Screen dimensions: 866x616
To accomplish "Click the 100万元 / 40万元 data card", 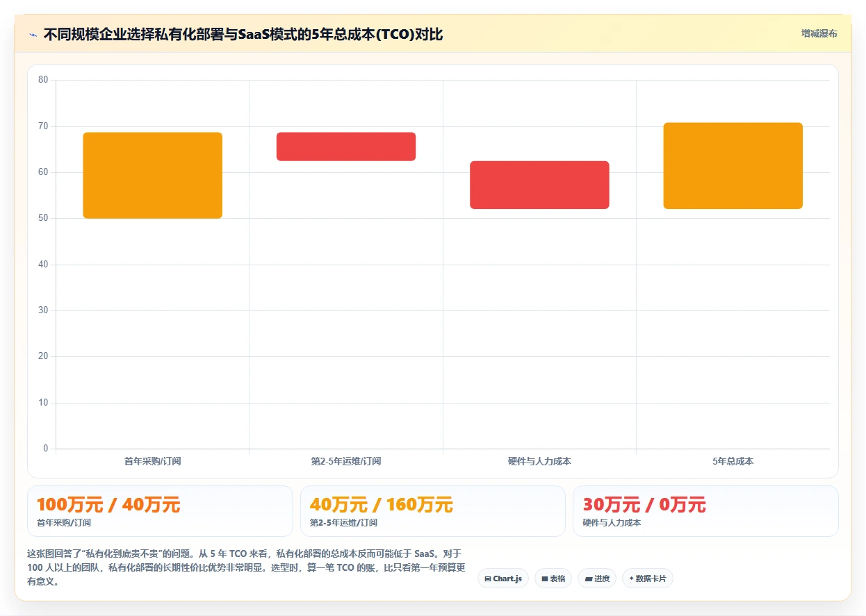I will pyautogui.click(x=160, y=511).
